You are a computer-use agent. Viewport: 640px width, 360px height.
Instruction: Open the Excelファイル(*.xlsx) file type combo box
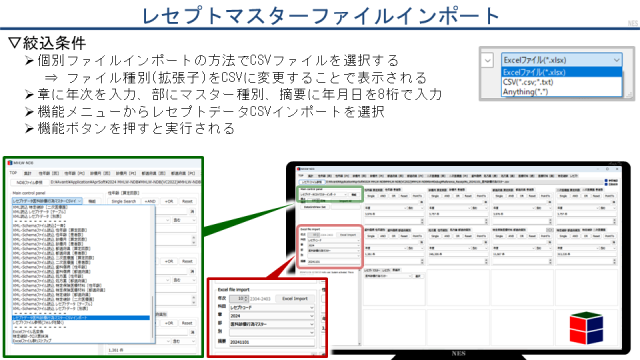tap(562, 60)
